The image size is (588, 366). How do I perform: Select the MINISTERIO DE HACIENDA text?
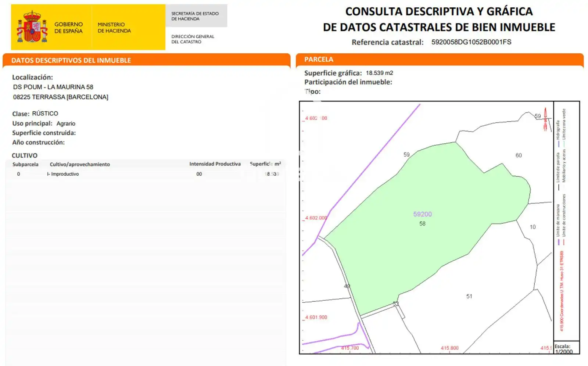(114, 28)
